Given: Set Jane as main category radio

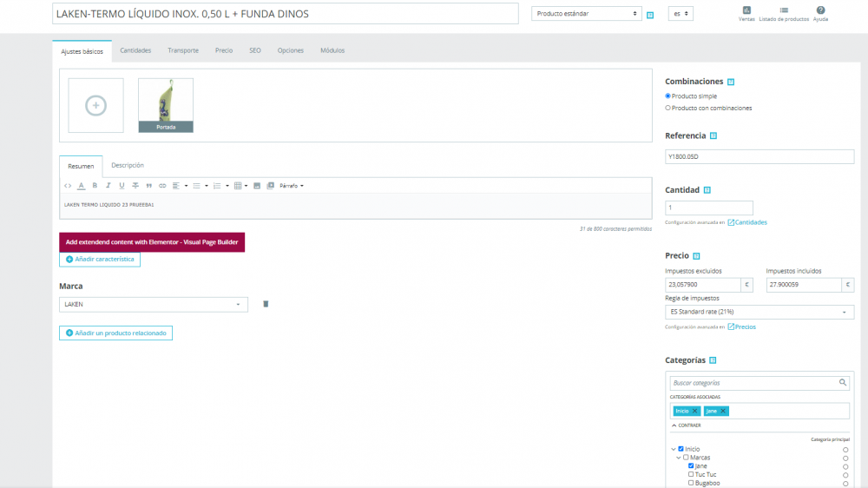Looking at the screenshot, I should pyautogui.click(x=845, y=467).
